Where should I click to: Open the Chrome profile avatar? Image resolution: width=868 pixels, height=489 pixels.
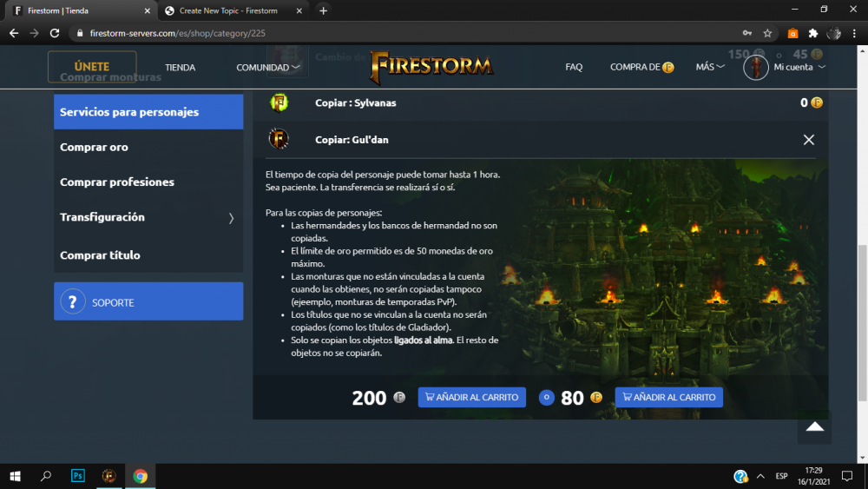[833, 33]
